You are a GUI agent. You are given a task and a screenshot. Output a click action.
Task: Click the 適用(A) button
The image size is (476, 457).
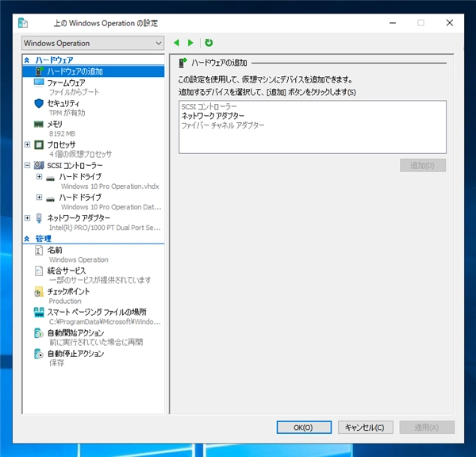click(x=427, y=428)
